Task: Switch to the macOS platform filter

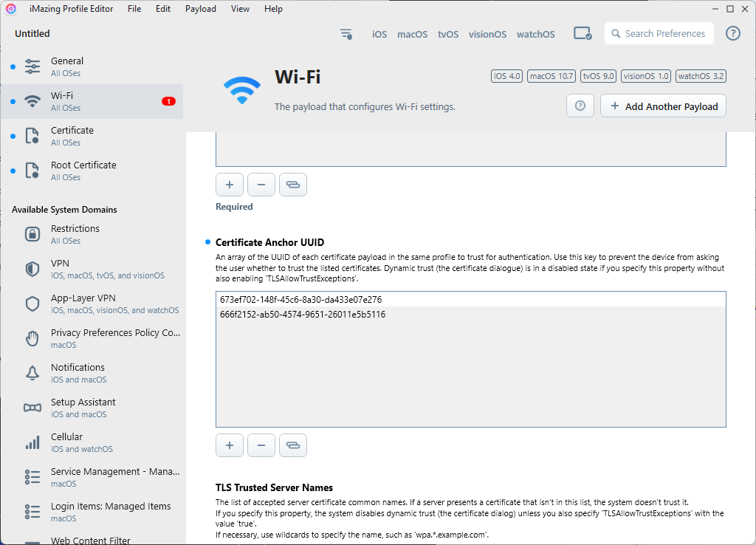Action: pos(412,34)
